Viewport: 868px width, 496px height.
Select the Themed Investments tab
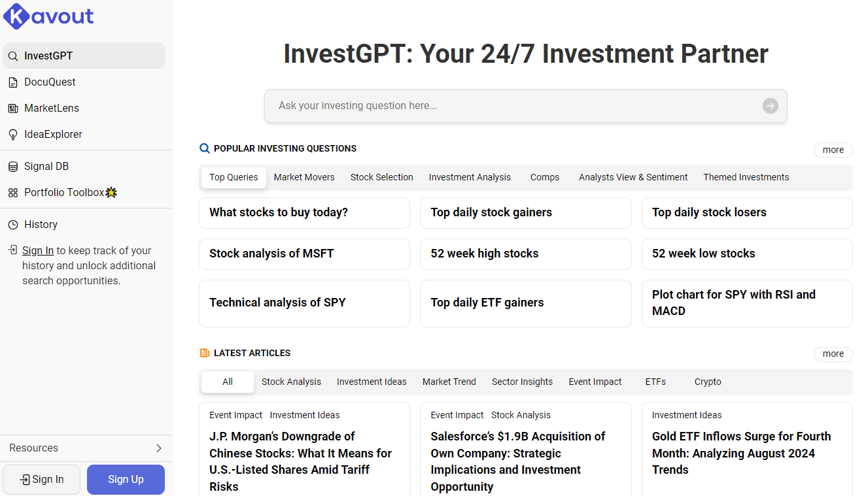tap(746, 177)
